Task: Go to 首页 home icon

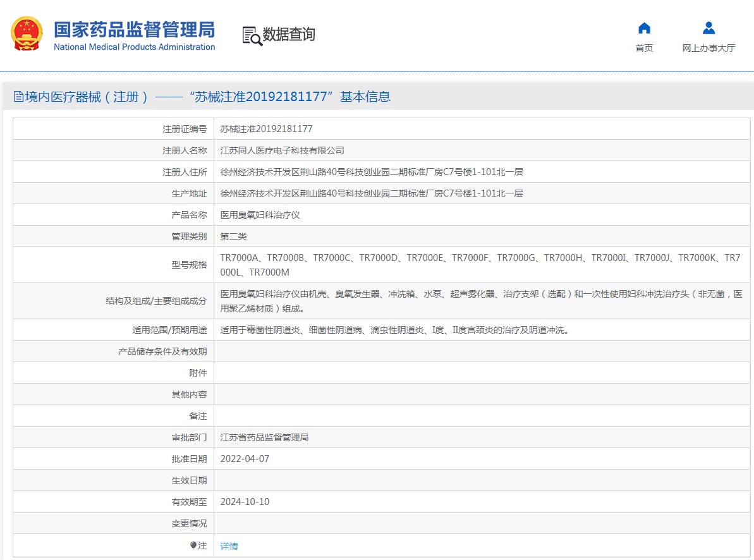Action: pyautogui.click(x=644, y=28)
